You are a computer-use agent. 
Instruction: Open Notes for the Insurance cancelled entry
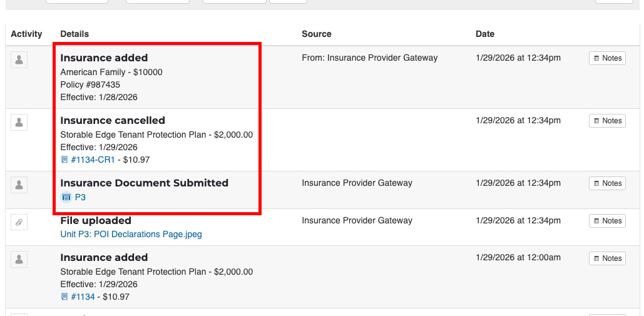click(607, 121)
